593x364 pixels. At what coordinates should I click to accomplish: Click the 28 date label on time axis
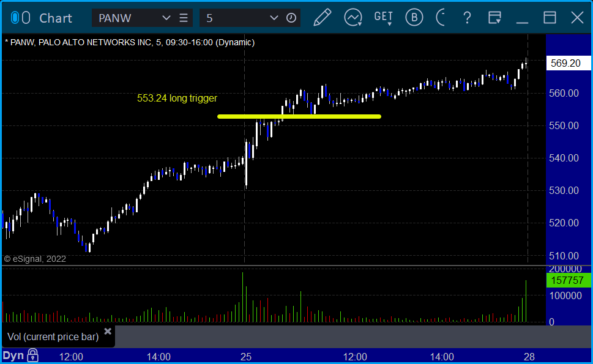[529, 357]
